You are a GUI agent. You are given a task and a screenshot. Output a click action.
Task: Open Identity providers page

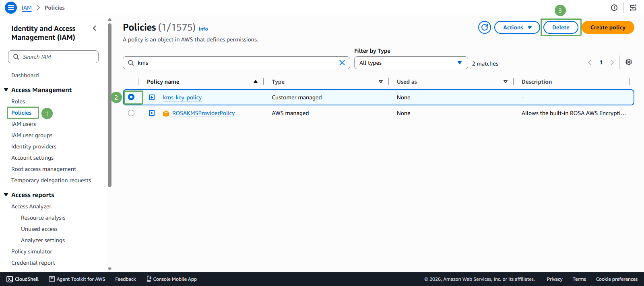(34, 146)
